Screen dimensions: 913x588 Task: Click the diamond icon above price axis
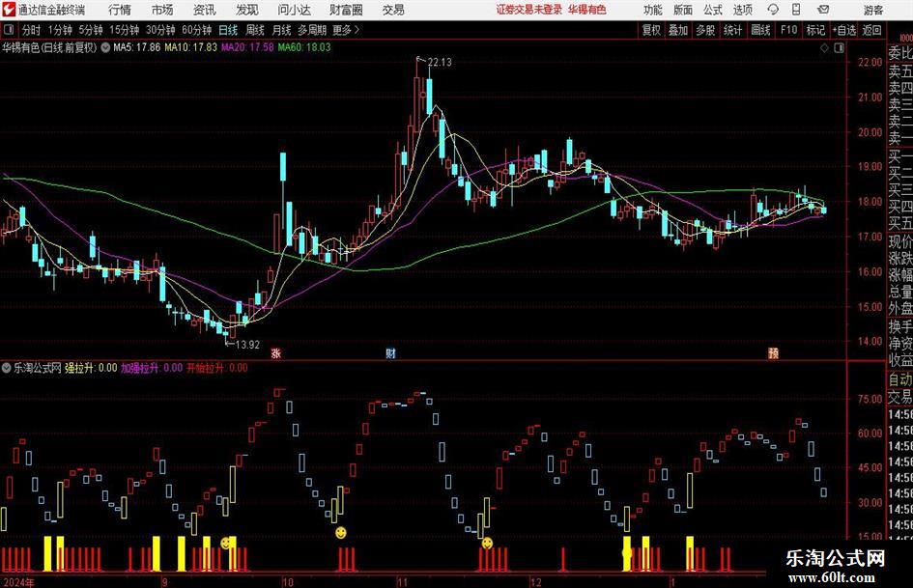coord(824,48)
